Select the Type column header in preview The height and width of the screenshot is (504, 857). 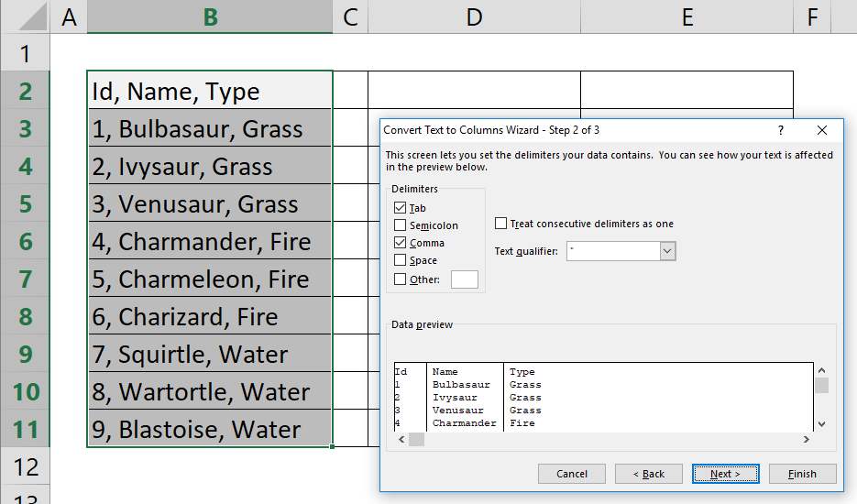(522, 372)
